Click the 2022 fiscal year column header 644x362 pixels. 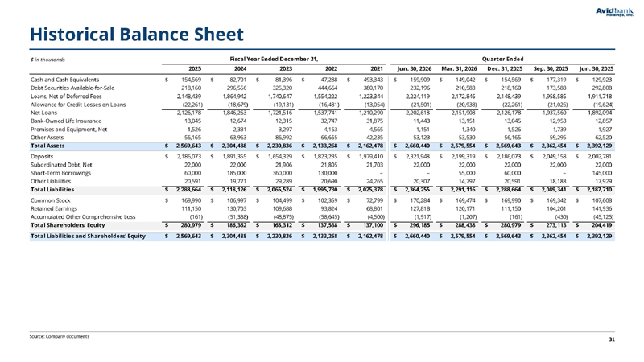331,69
